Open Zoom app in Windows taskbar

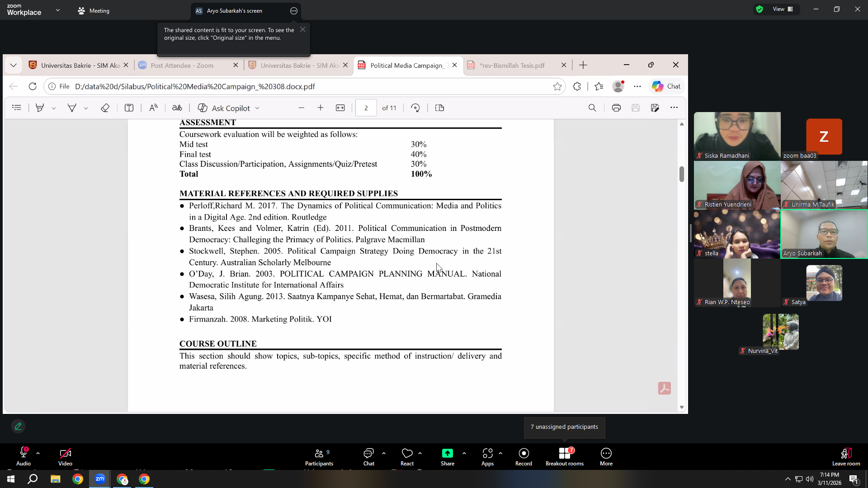point(100,479)
